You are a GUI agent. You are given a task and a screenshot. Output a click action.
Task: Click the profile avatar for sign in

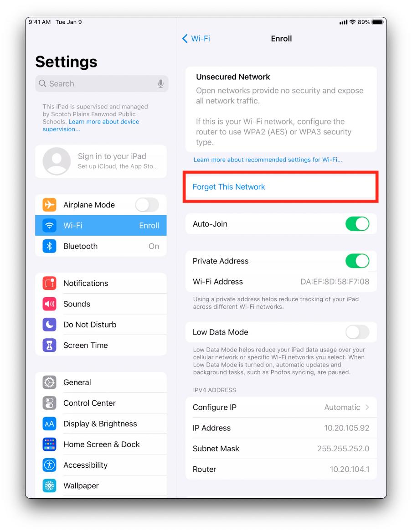click(57, 161)
